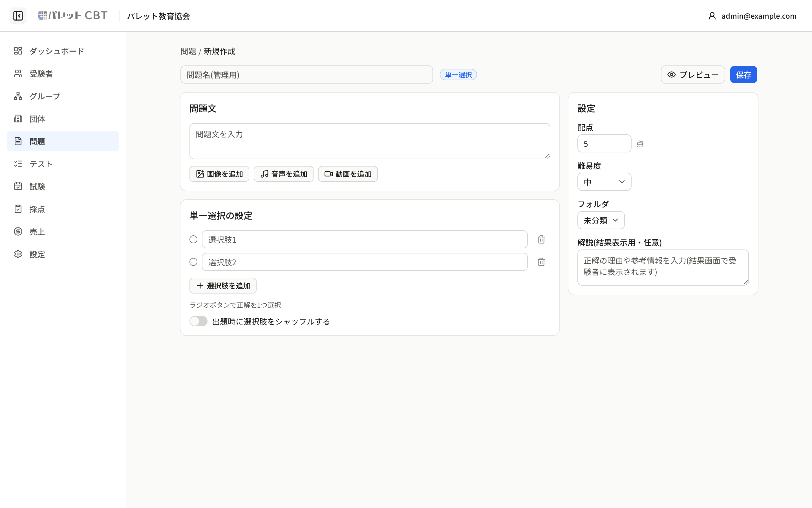This screenshot has height=508, width=812.
Task: Click the 問題 document icon
Action: [18, 141]
